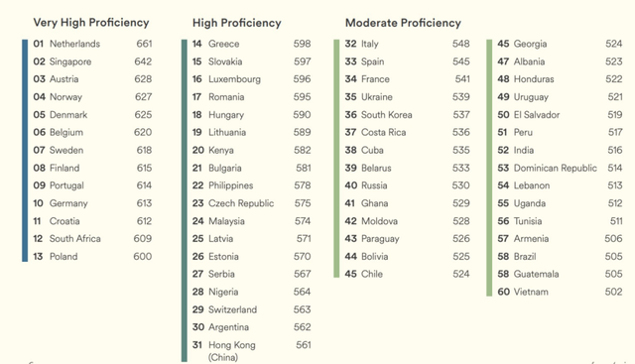The width and height of the screenshot is (635, 364).
Task: Select Czech Republic in High Proficiency
Action: click(251, 203)
